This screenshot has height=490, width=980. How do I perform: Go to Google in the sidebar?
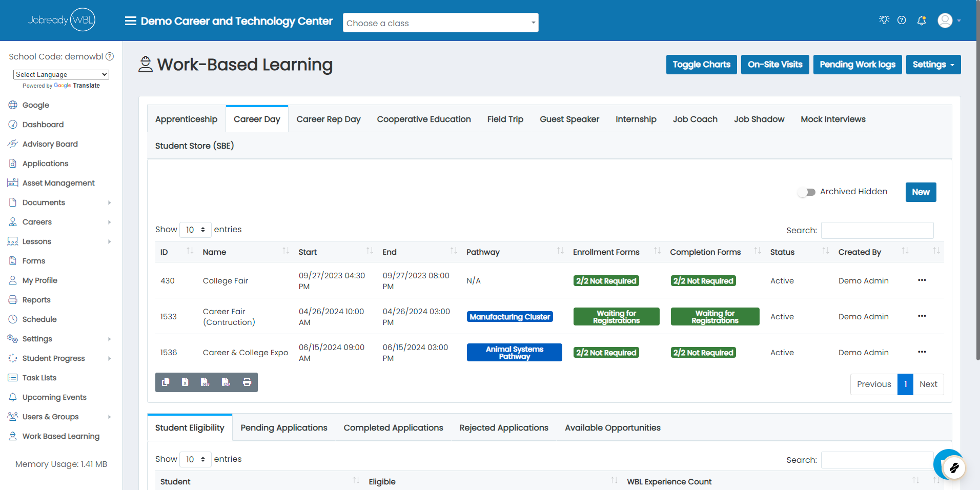click(x=35, y=105)
